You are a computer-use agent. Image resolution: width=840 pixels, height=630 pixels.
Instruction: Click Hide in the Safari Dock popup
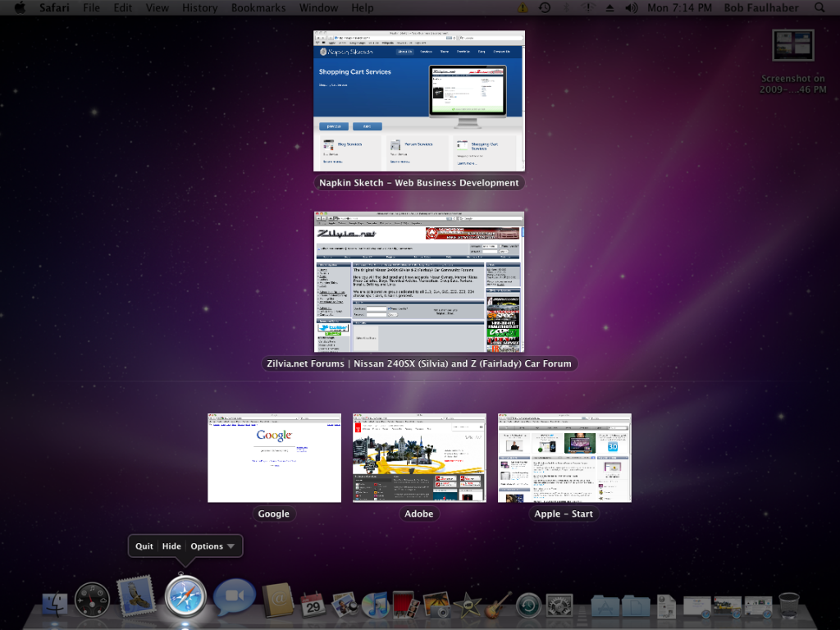(171, 546)
